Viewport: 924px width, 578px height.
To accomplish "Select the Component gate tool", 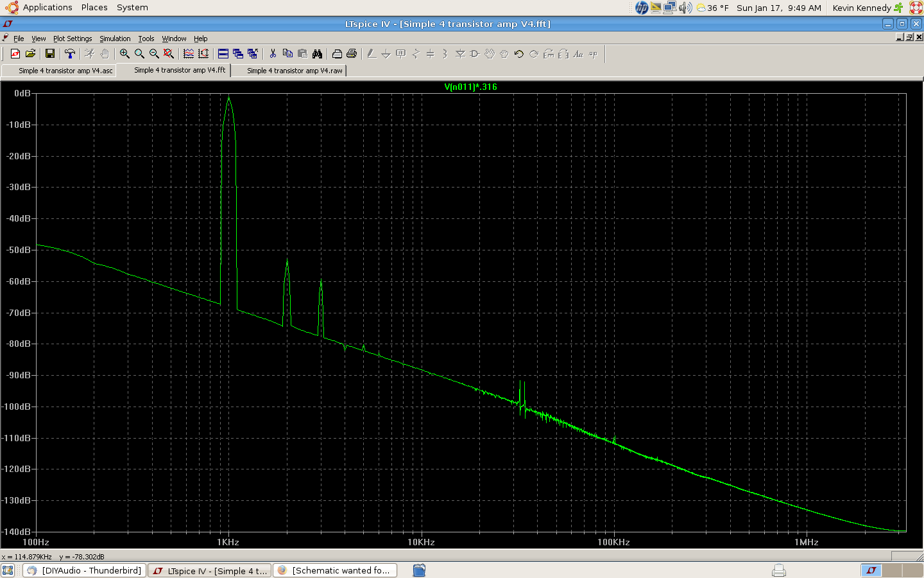I will coord(475,54).
